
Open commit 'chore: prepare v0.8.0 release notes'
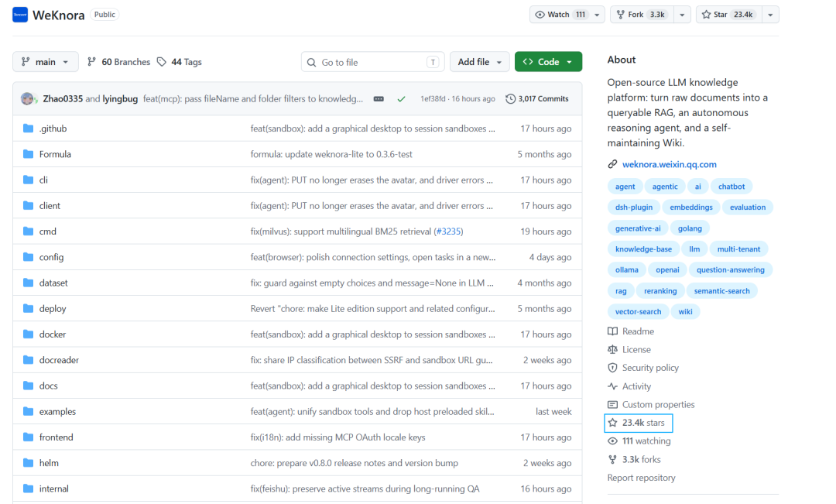(x=354, y=463)
